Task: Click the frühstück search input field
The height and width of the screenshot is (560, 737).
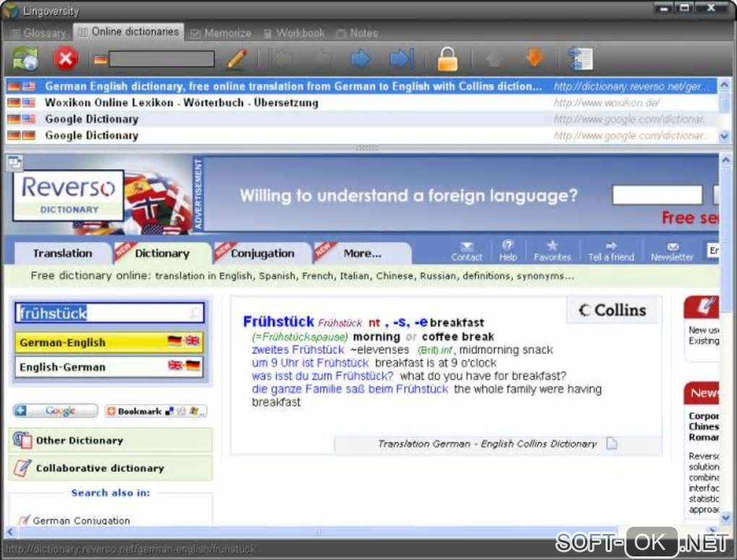Action: coord(109,313)
